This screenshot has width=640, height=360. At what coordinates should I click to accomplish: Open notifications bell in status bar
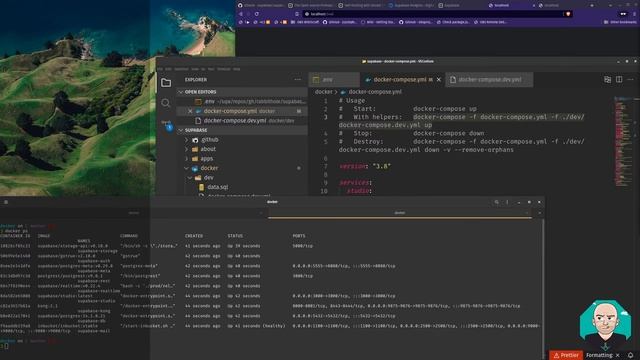coord(631,355)
